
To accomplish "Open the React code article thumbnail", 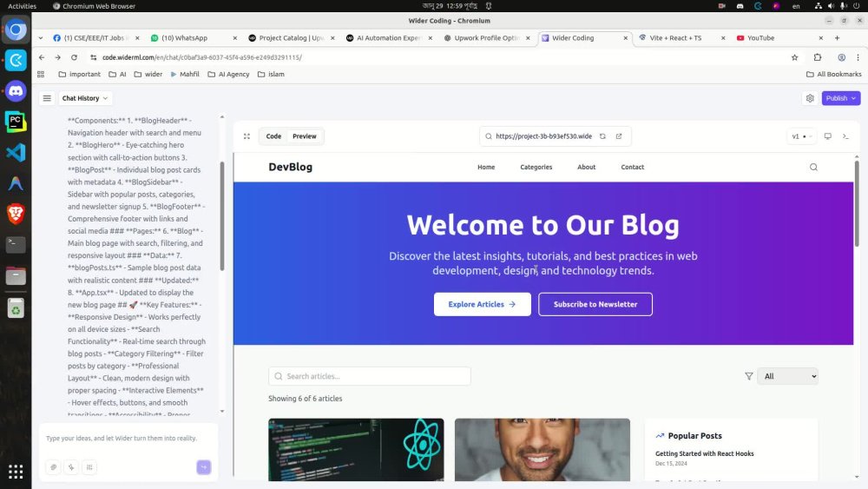I will [x=356, y=450].
